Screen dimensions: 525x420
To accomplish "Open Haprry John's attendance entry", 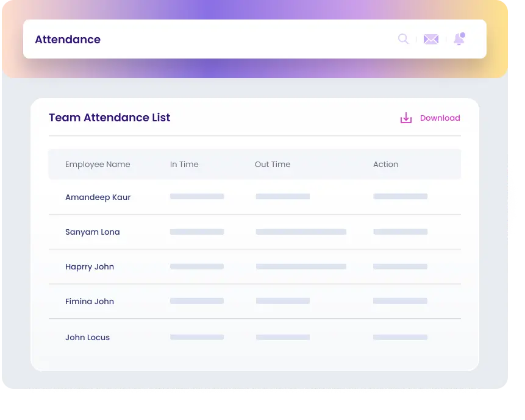I will click(x=90, y=267).
